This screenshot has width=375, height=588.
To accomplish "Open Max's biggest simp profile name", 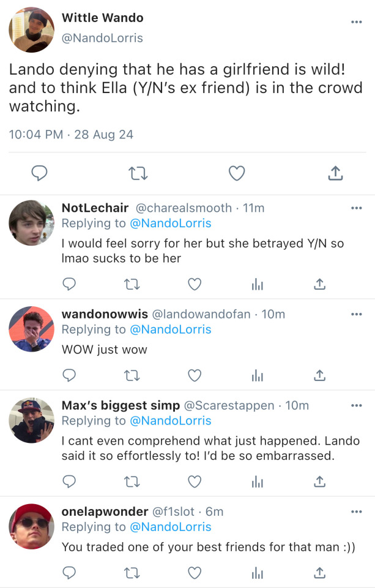I will (x=121, y=405).
